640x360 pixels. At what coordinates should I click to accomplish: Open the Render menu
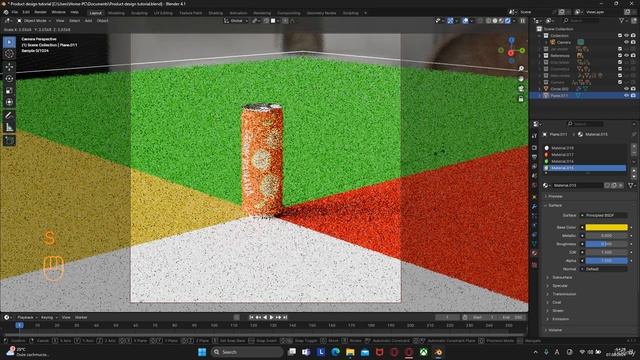pos(40,12)
